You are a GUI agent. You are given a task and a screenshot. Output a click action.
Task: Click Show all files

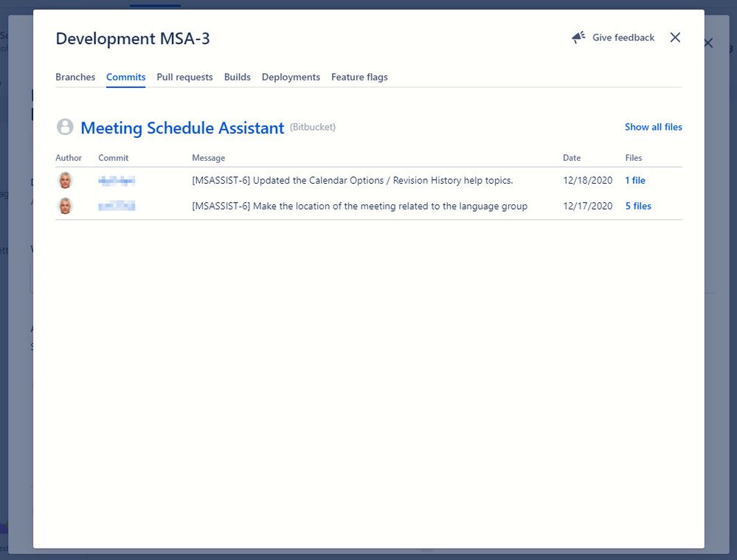pos(654,127)
